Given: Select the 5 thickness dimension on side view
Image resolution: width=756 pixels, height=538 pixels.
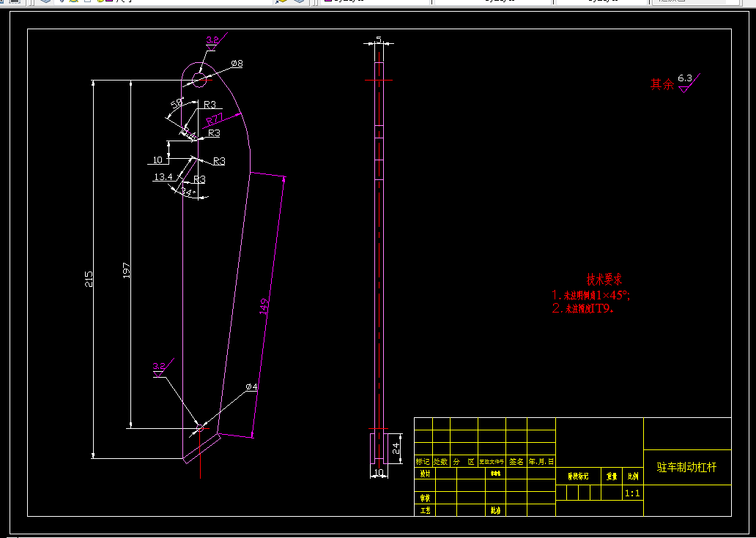Looking at the screenshot, I should tap(379, 39).
